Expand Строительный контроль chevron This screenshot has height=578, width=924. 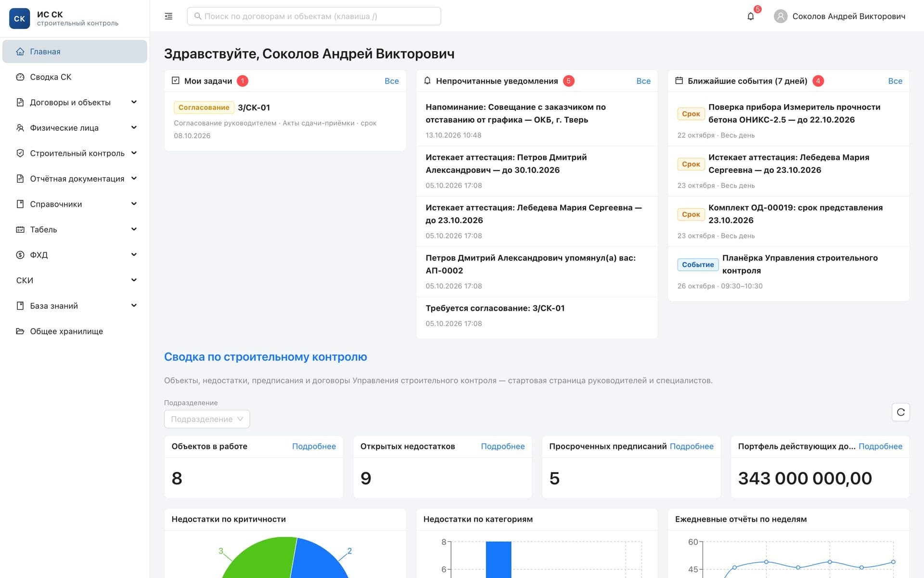[134, 153]
